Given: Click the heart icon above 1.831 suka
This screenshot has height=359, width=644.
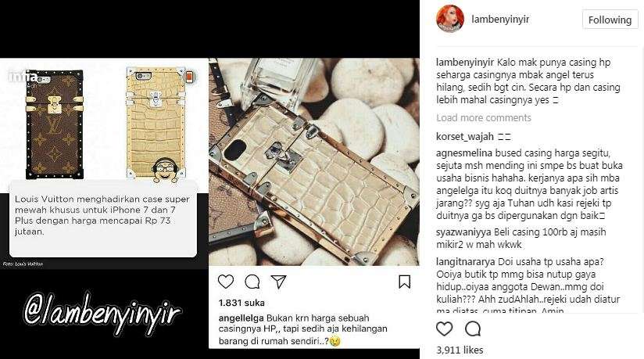Looking at the screenshot, I should pyautogui.click(x=226, y=282).
